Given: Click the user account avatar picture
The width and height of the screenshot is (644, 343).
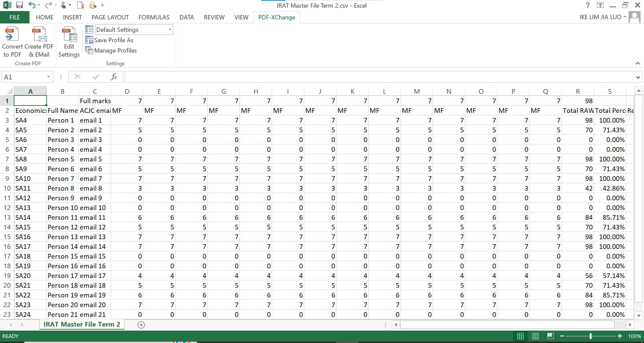Looking at the screenshot, I should point(634,17).
